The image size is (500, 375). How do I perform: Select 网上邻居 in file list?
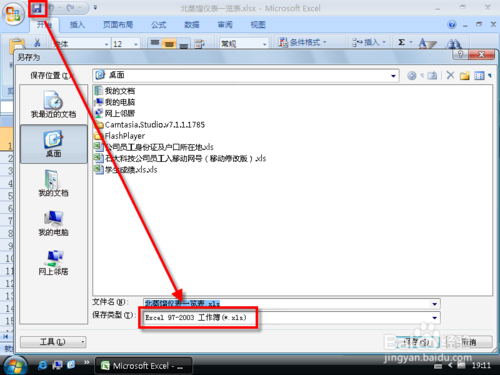[115, 113]
